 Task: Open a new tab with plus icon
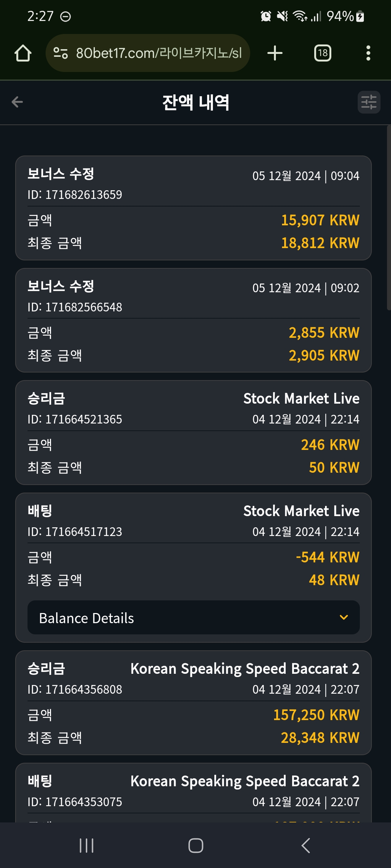275,53
